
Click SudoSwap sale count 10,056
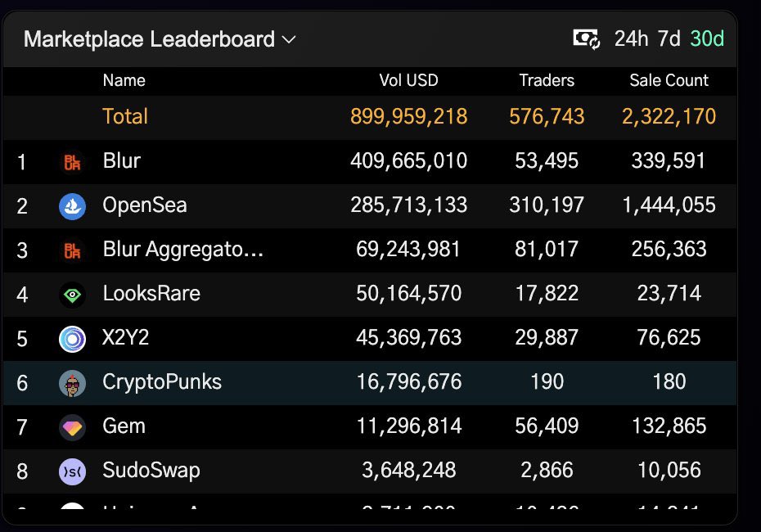669,471
